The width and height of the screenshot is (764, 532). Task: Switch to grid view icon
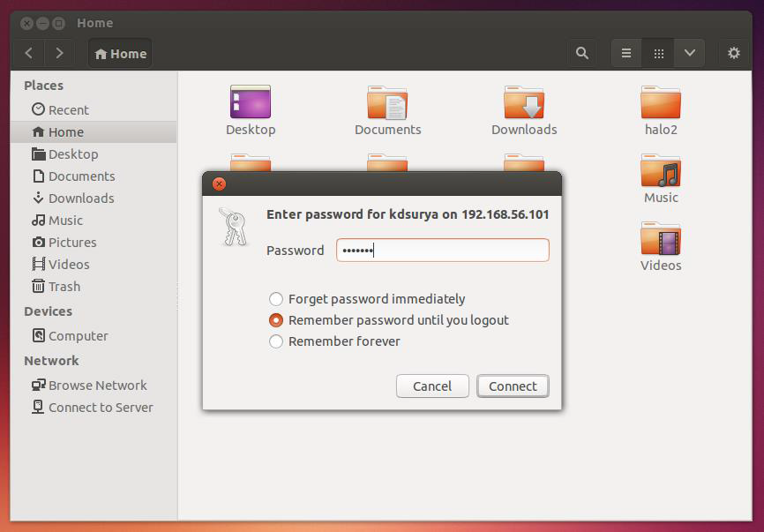coord(658,53)
